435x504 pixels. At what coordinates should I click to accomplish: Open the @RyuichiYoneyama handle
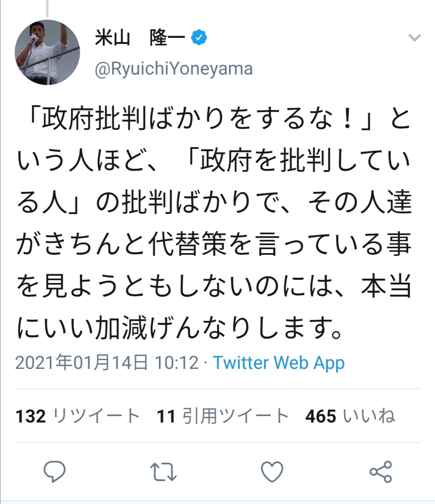174,69
